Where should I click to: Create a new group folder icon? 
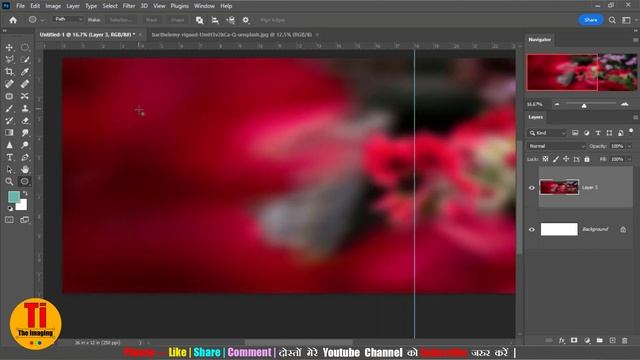coord(600,340)
